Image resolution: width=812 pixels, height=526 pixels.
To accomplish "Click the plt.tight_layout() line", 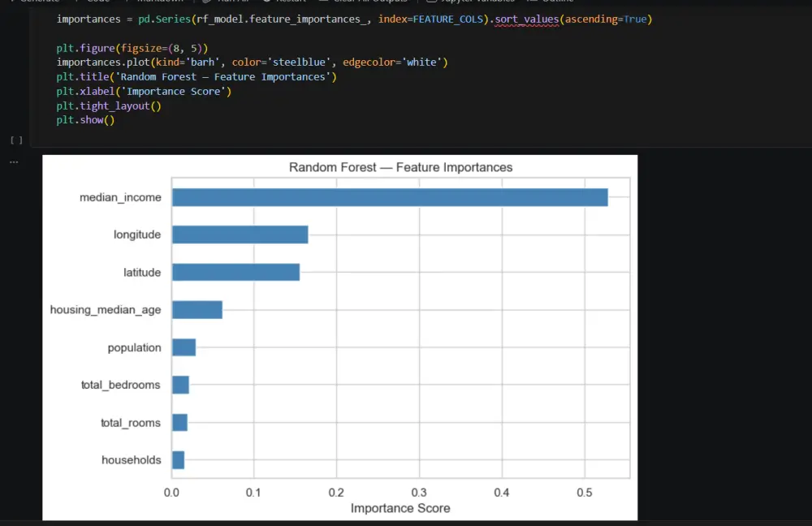I will point(109,106).
